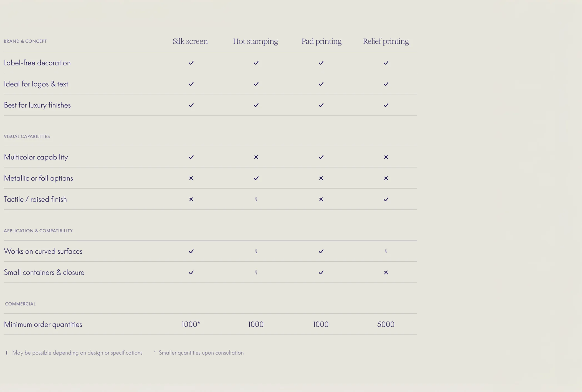Click the Works on curved surfaces row label
582x392 pixels.
tap(43, 251)
